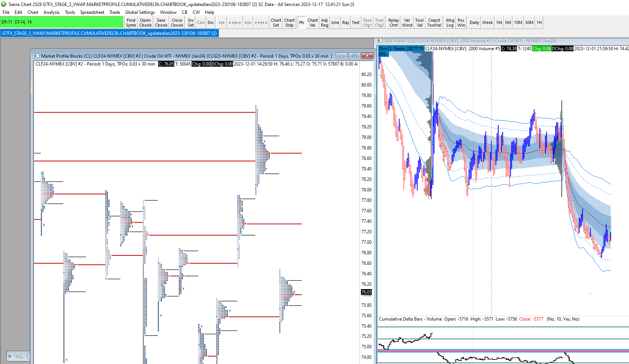Switch chart to 30M timeframe
This screenshot has width=629, height=364.
[x=529, y=23]
